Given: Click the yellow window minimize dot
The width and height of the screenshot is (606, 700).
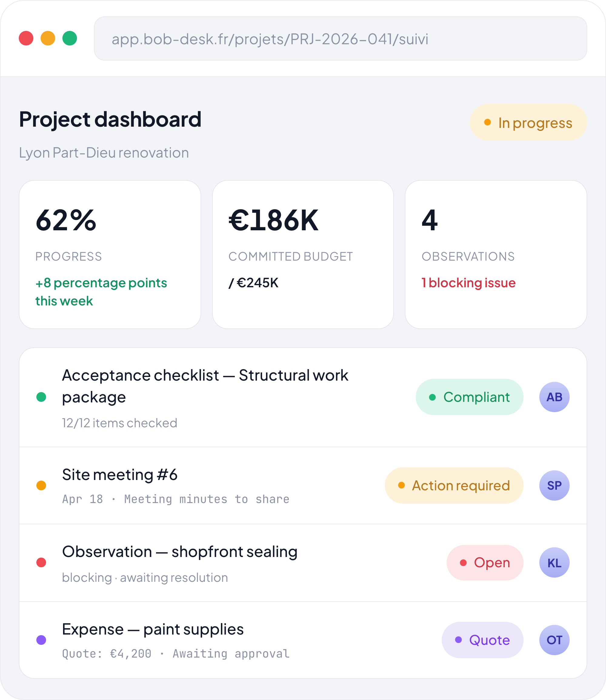Looking at the screenshot, I should pyautogui.click(x=48, y=38).
